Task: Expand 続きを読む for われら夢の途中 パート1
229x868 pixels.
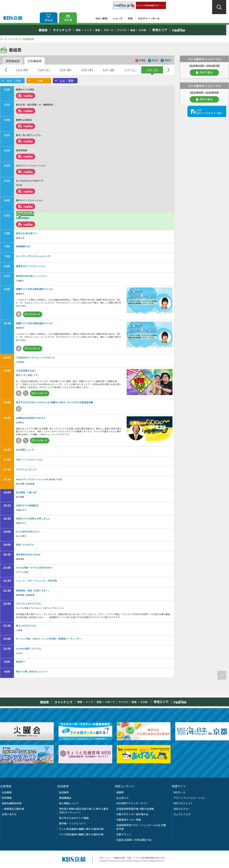Action: 21,306
